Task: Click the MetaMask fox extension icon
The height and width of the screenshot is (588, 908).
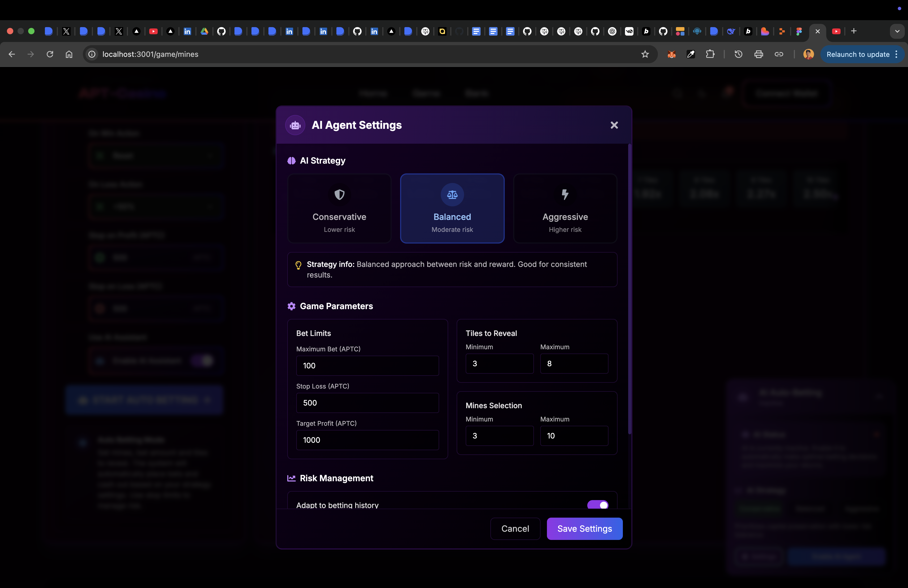Action: (x=671, y=54)
